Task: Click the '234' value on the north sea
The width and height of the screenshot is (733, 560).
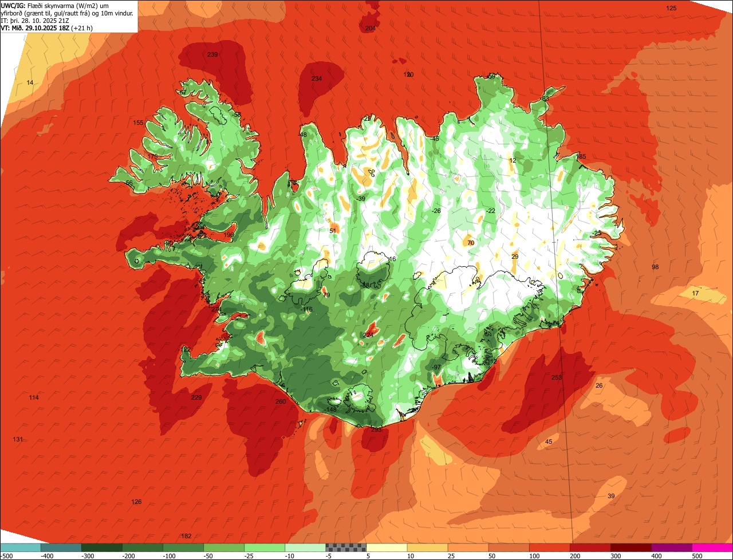Action: tap(317, 78)
